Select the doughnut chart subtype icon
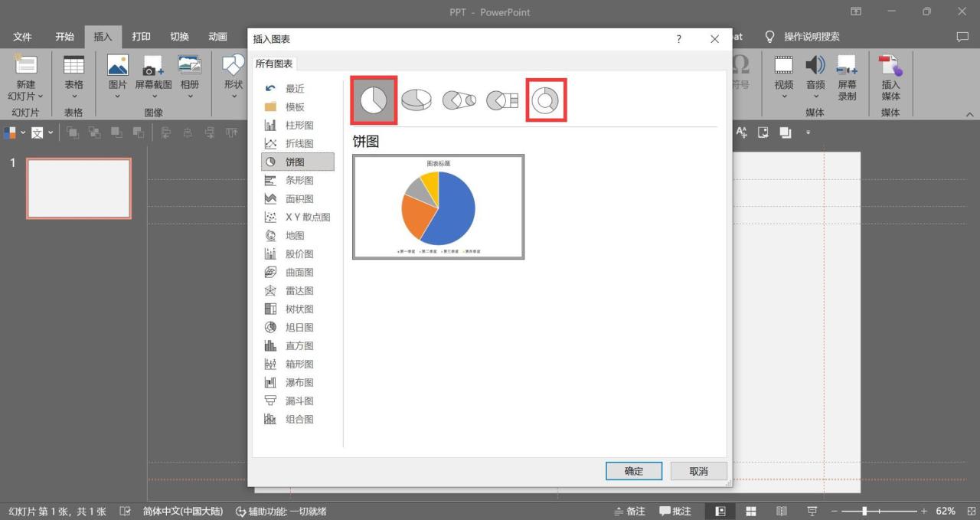980x520 pixels. pyautogui.click(x=545, y=100)
